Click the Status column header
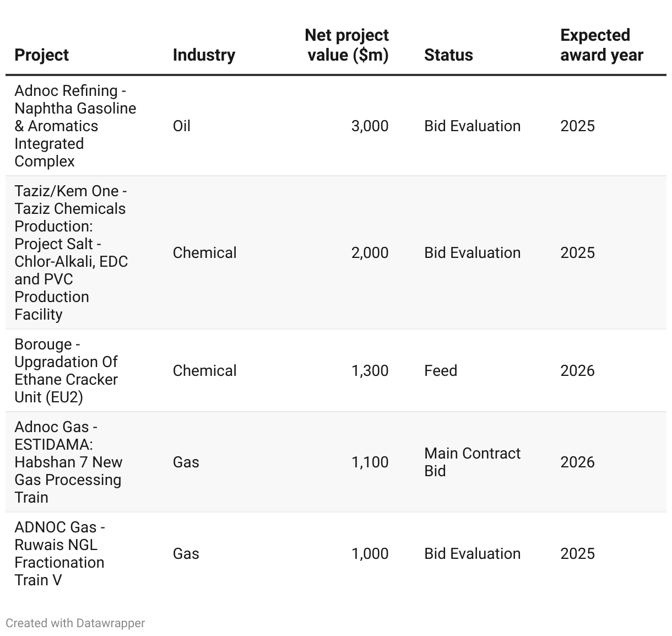Viewport: 672px width, 636px height. pos(448,55)
